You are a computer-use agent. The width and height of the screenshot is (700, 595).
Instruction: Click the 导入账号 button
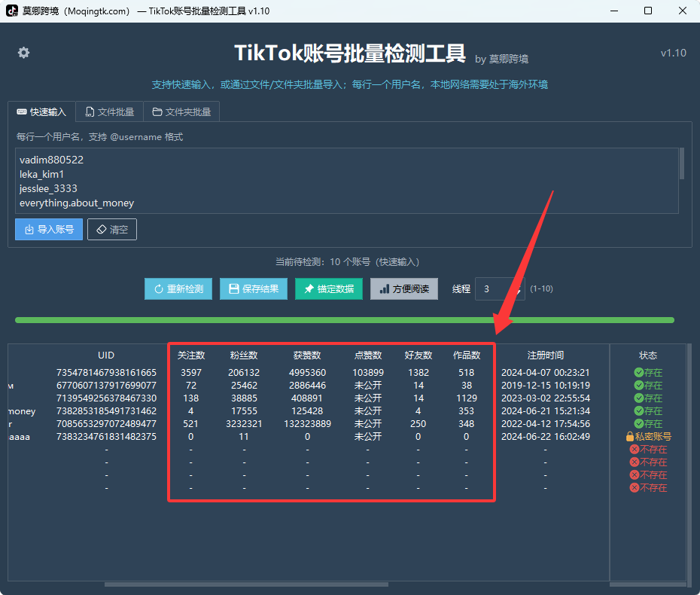49,229
